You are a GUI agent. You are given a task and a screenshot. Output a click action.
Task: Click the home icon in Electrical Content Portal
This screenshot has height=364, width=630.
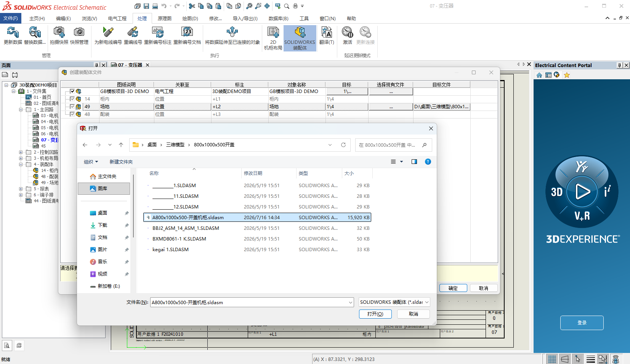pos(539,75)
